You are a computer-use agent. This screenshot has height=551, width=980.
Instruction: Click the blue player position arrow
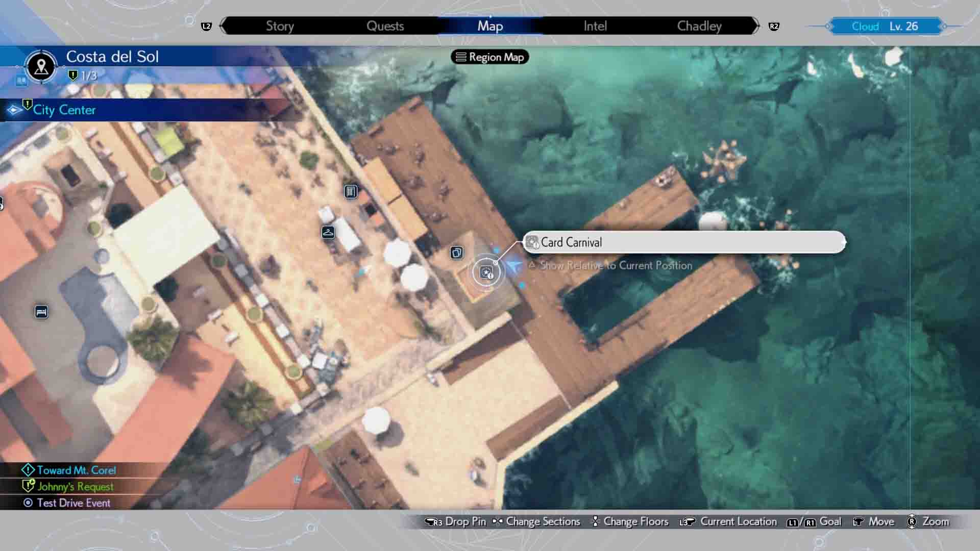coord(514,266)
